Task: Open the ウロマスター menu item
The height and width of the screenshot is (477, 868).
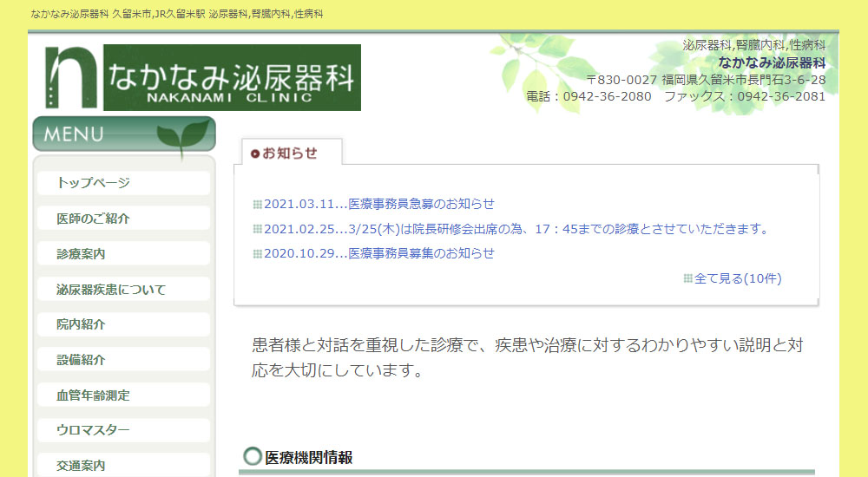Action: tap(123, 430)
